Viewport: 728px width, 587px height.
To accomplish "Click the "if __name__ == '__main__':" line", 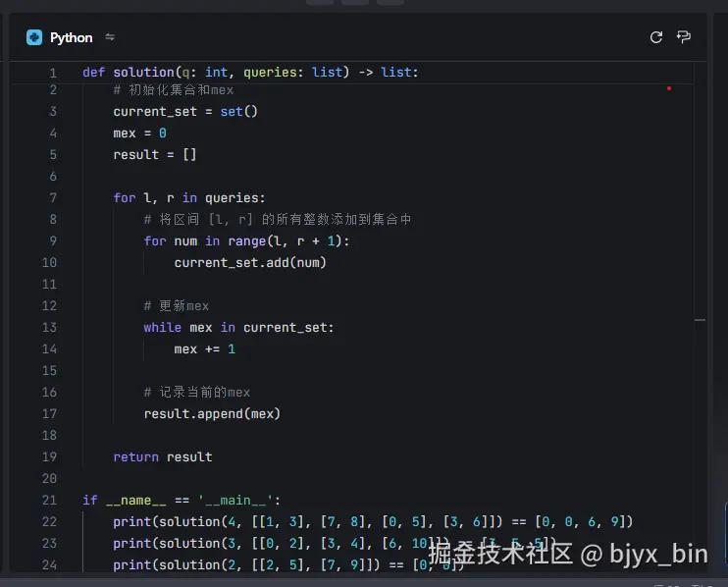I will [x=182, y=501].
